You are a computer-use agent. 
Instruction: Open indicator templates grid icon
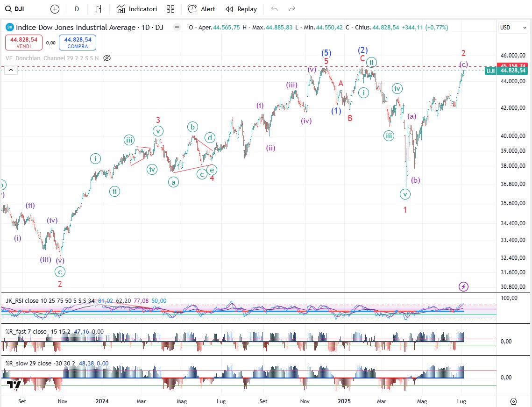170,9
